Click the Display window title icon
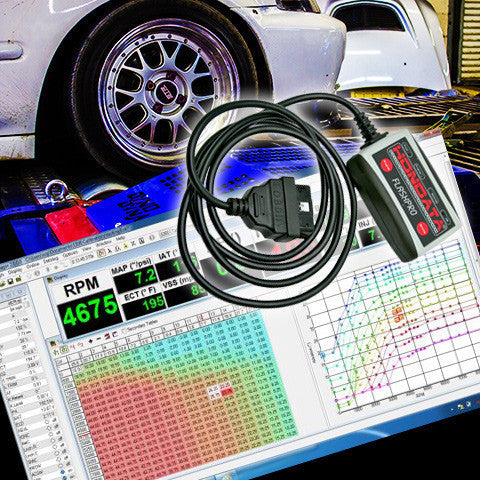This screenshot has height=480, width=480. [50, 280]
